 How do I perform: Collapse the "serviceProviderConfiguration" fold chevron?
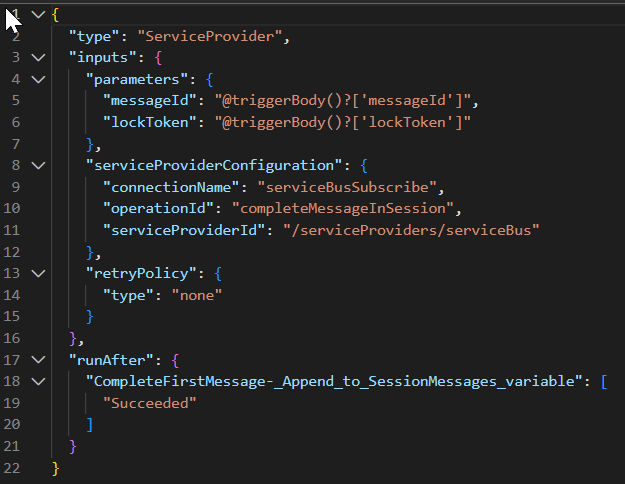38,165
